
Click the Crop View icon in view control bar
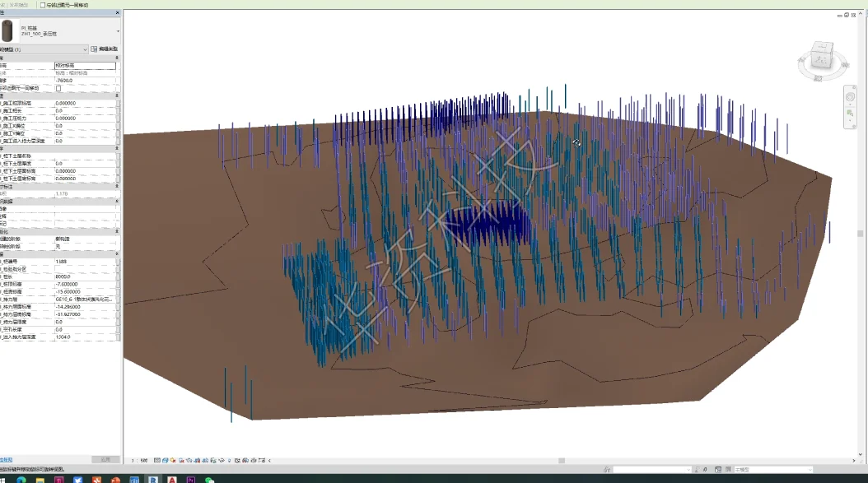(x=197, y=460)
